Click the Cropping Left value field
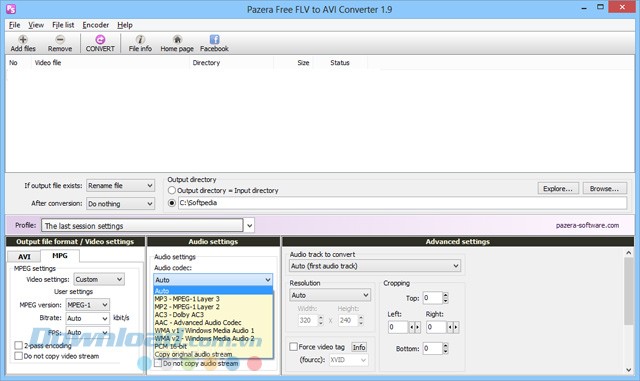This screenshot has height=381, width=640. tap(398, 327)
